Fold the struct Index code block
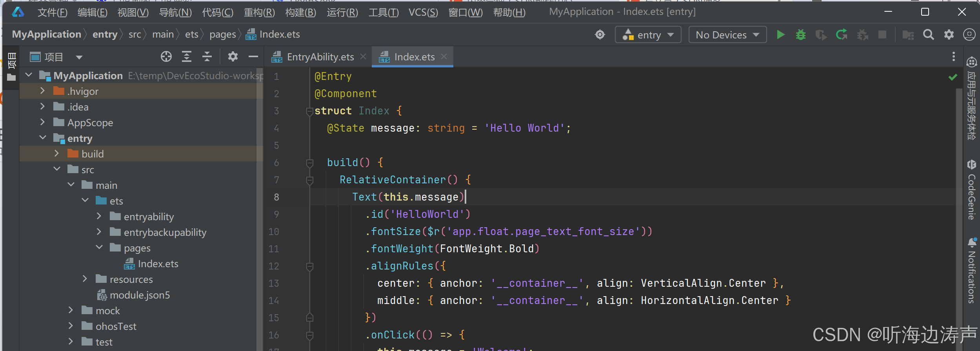The height and width of the screenshot is (351, 980). 309,111
